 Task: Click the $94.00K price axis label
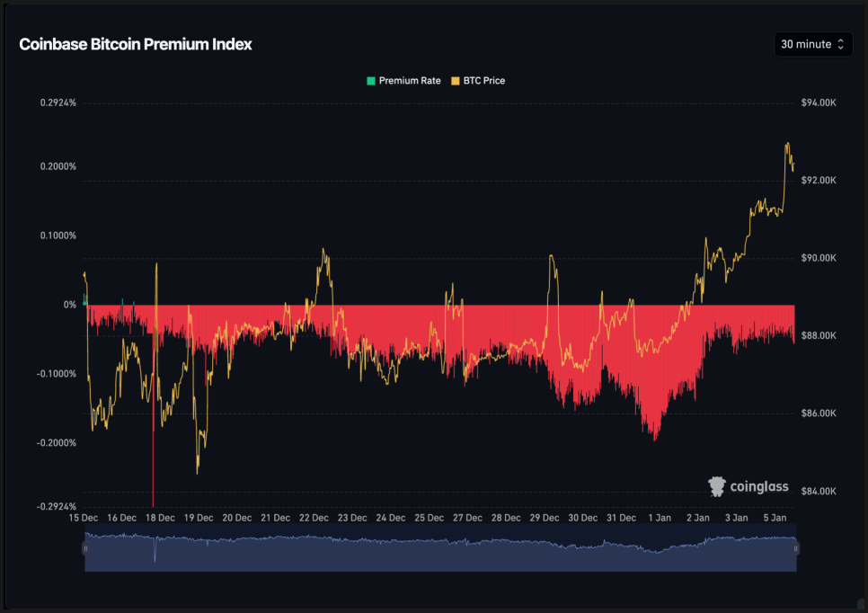coord(818,102)
